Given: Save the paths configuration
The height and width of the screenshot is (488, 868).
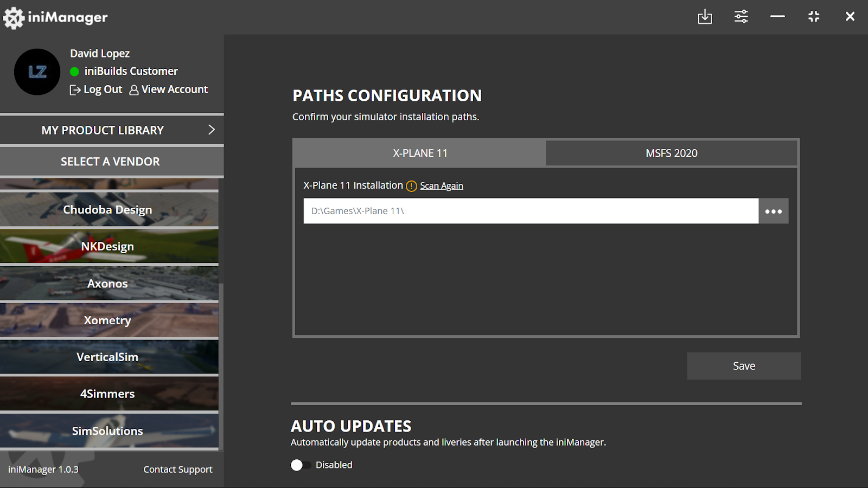Looking at the screenshot, I should 744,366.
